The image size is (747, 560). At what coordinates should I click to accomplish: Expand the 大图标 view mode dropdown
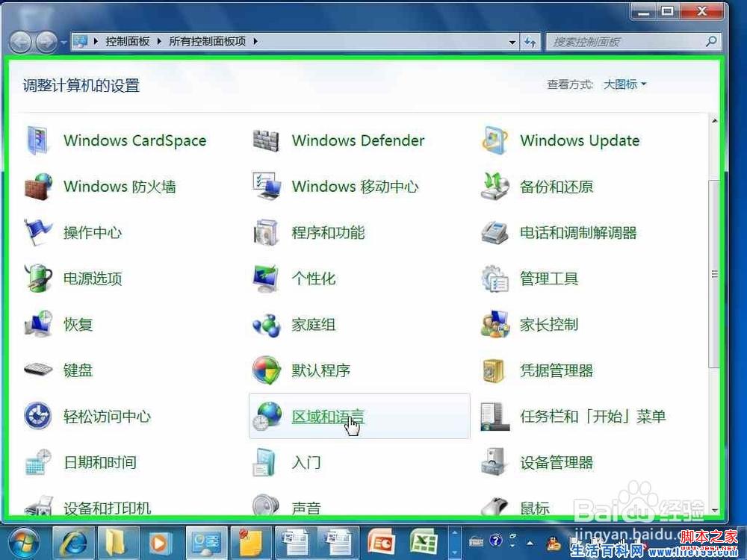click(x=625, y=84)
